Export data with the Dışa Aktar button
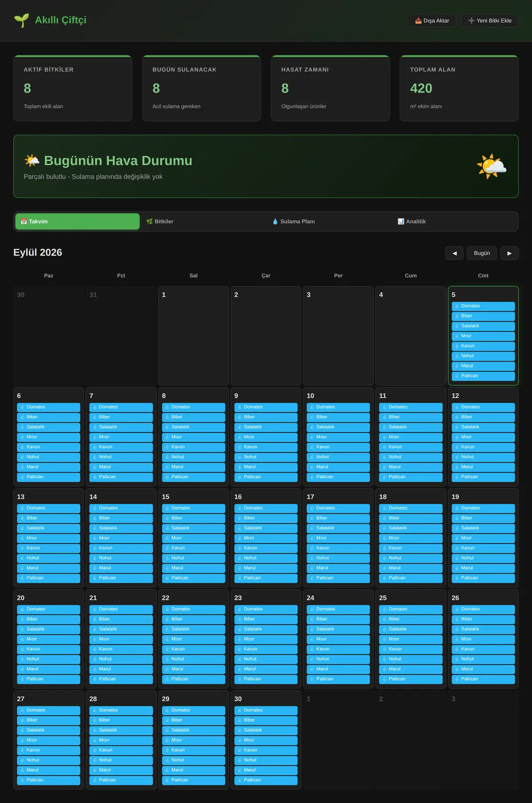 (x=432, y=20)
